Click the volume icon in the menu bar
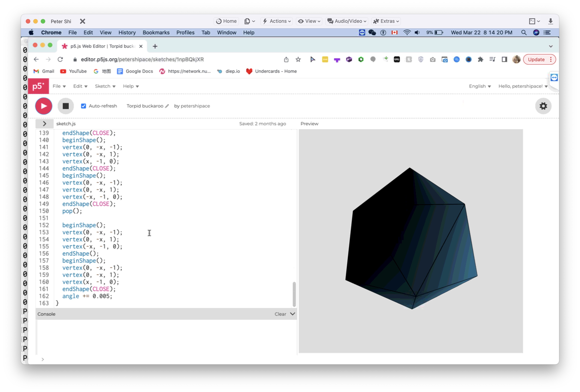This screenshot has height=392, width=580. (417, 32)
